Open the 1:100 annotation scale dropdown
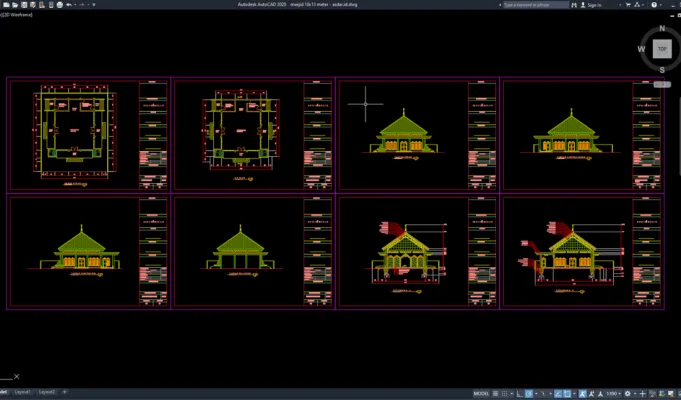 click(x=614, y=394)
